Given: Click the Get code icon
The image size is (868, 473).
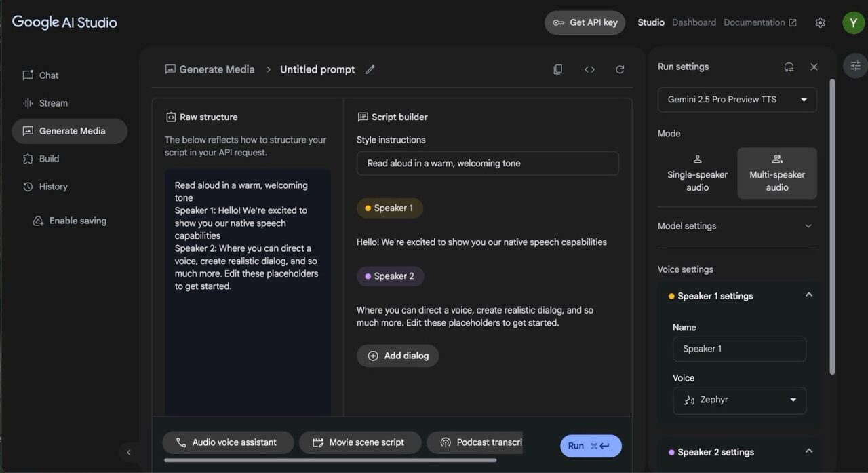Looking at the screenshot, I should pos(589,69).
